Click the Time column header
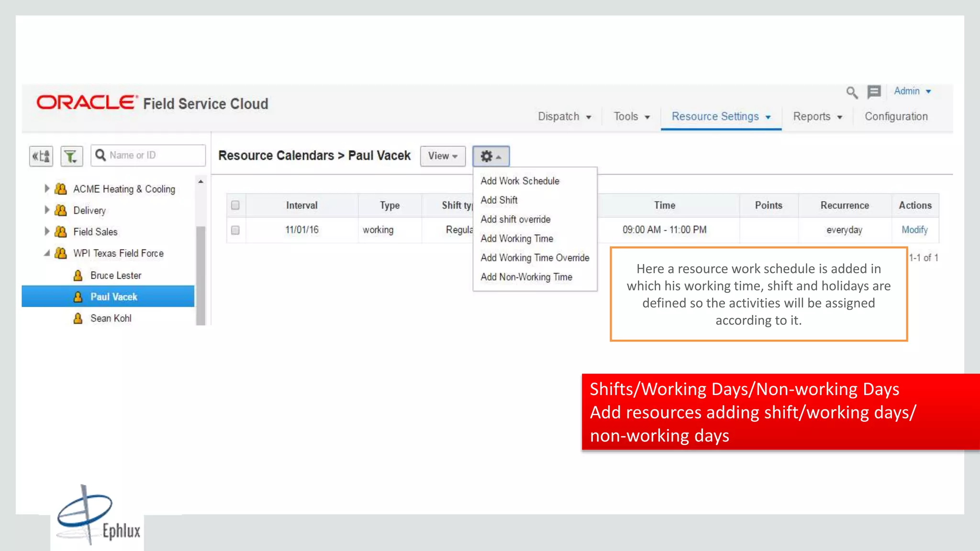980x551 pixels. pos(665,205)
